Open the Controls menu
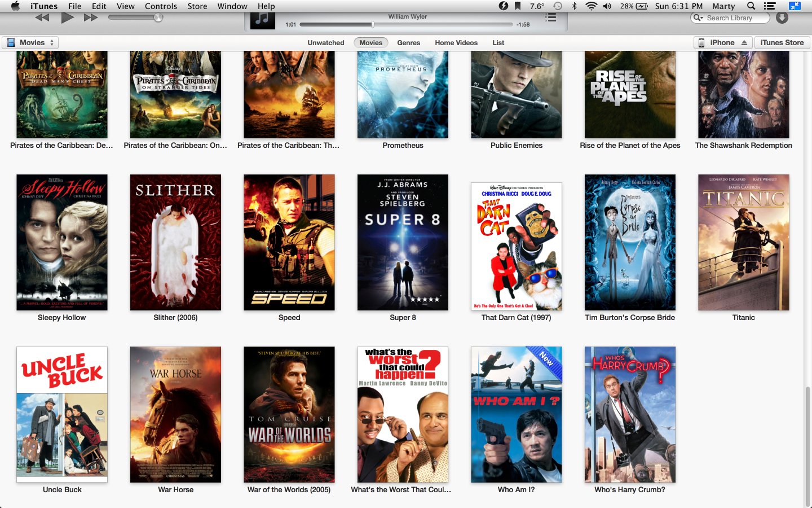The height and width of the screenshot is (508, 812). [x=161, y=6]
